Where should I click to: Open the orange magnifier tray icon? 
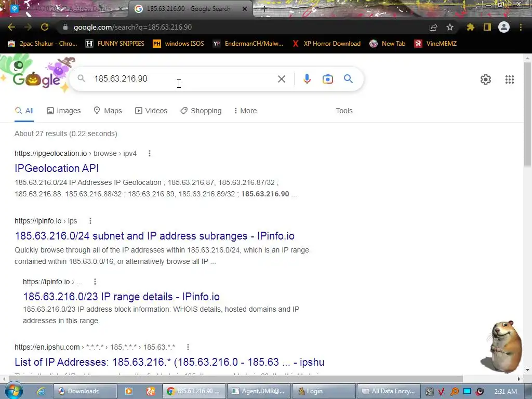(x=454, y=392)
